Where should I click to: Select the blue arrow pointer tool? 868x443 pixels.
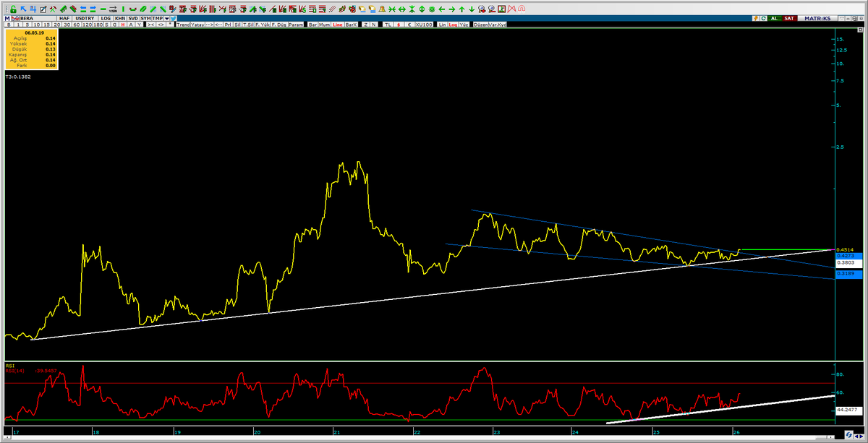tap(24, 9)
